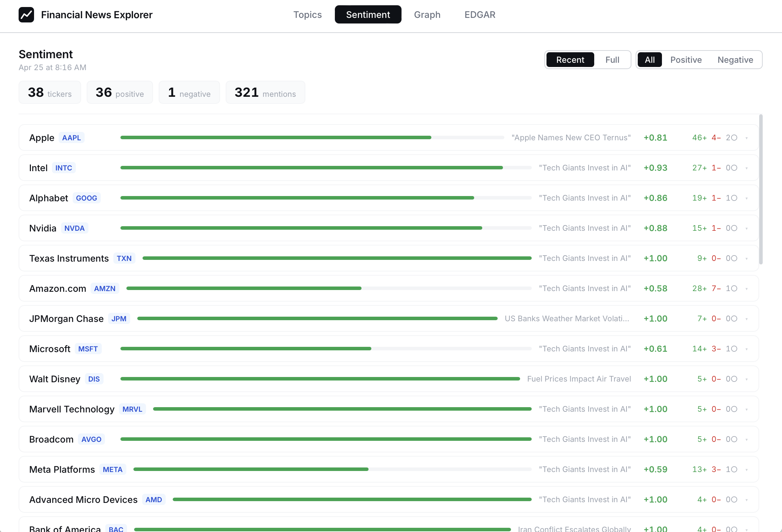Open "US Banks Weather Market Volati..." headline
The width and height of the screenshot is (782, 532).
click(x=567, y=319)
